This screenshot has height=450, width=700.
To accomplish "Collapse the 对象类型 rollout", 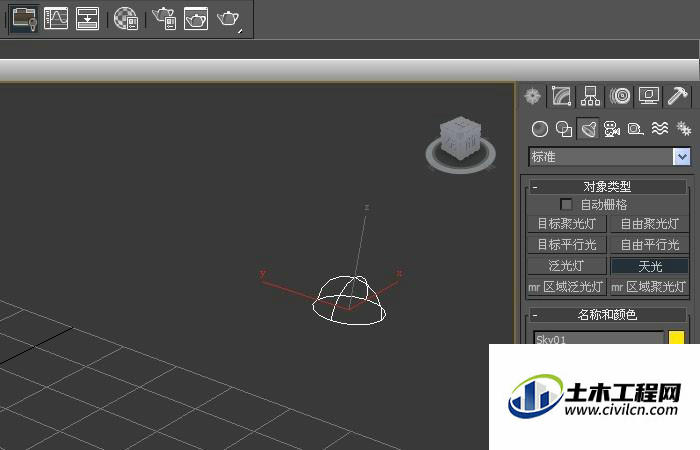I will point(607,187).
